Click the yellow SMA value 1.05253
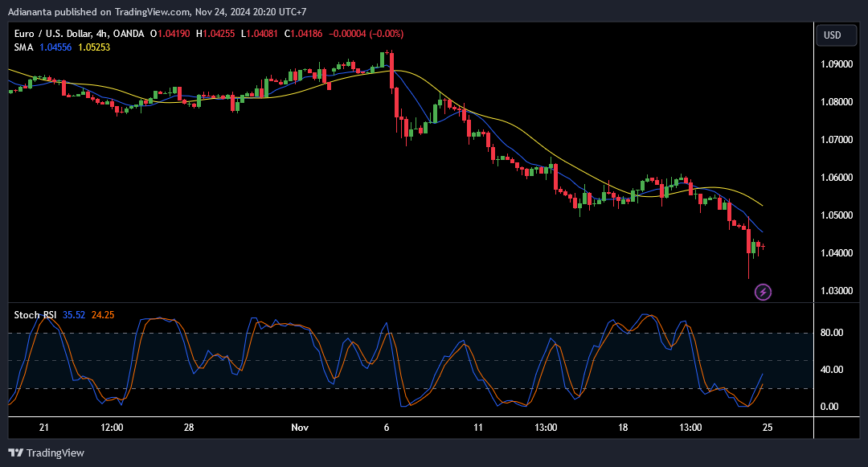Screen dimensions: 868x467 pyautogui.click(x=94, y=47)
